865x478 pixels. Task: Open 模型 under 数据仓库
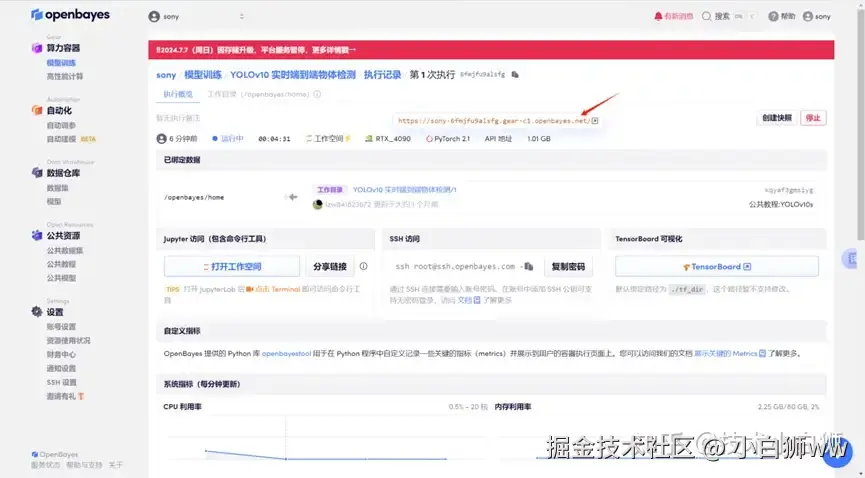point(54,201)
